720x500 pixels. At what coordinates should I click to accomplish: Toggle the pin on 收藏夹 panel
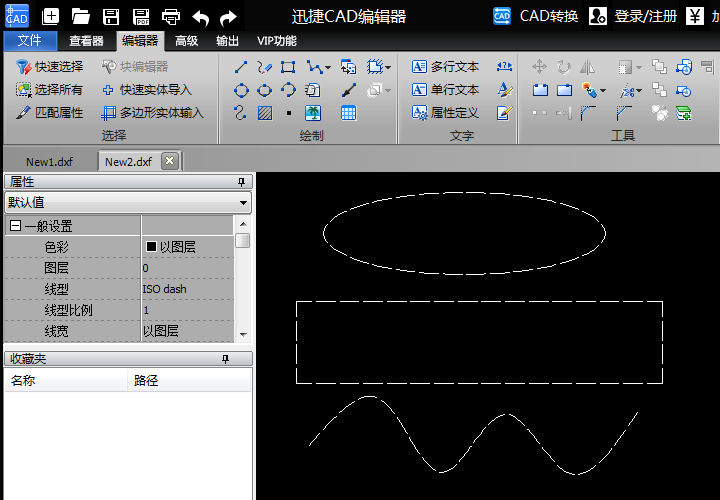pos(225,359)
